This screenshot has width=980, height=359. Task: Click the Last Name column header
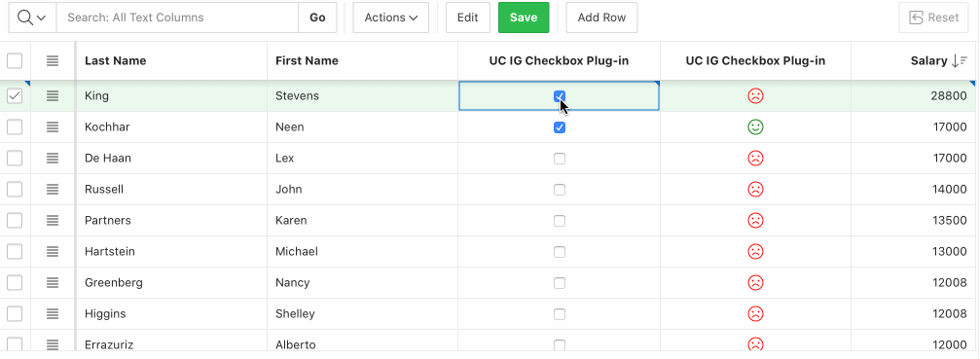point(116,60)
